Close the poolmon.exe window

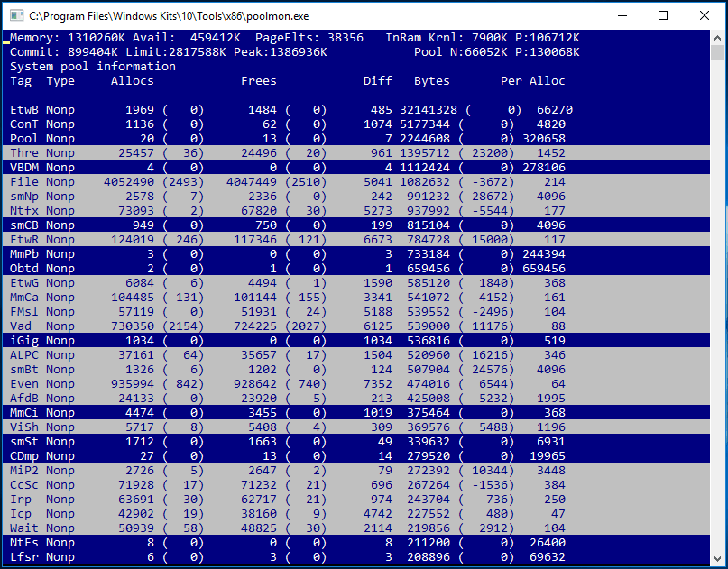[705, 15]
